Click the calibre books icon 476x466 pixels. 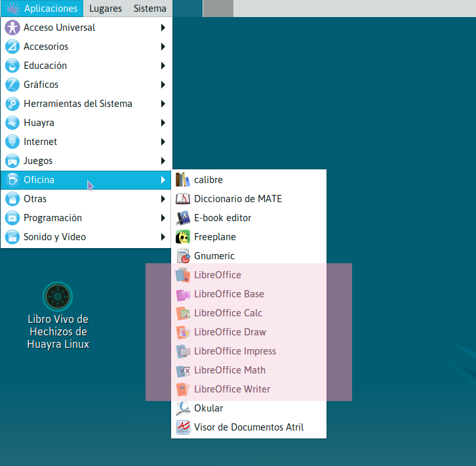pos(183,180)
